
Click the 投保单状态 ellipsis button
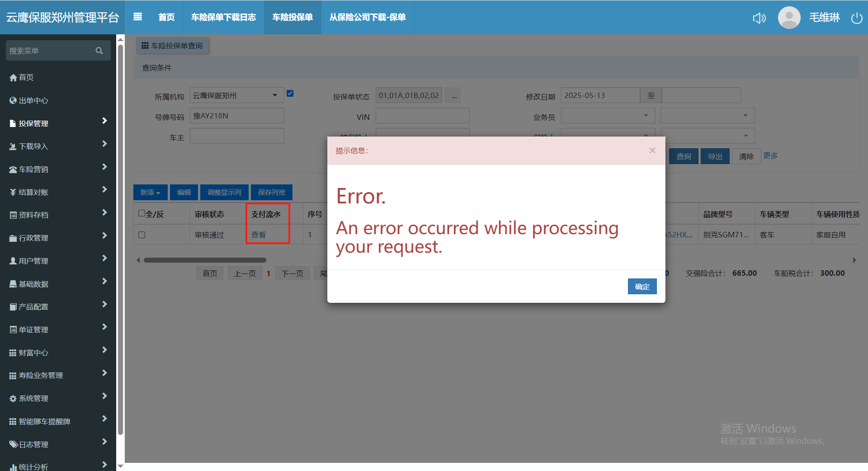point(454,95)
